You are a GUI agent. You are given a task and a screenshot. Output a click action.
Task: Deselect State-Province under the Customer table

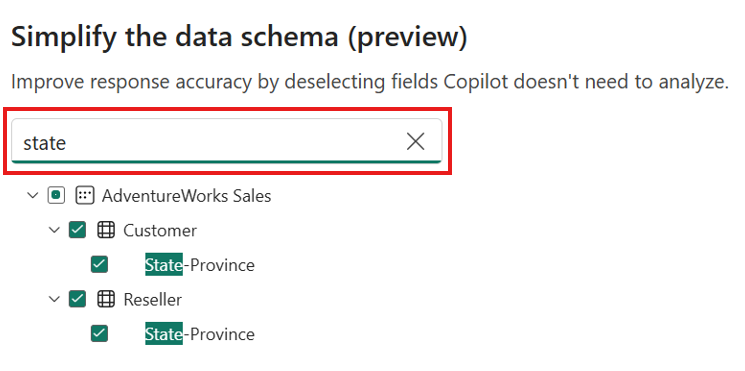click(x=99, y=265)
